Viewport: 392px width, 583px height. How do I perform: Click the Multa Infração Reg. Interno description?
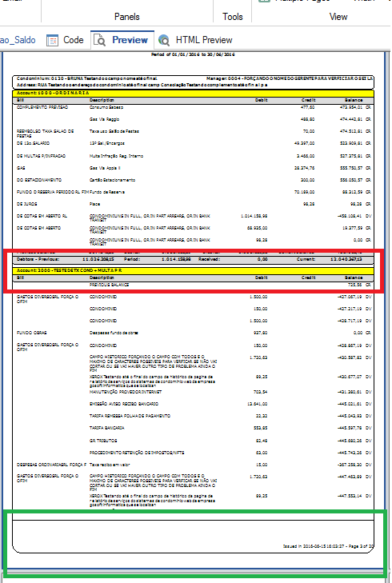pyautogui.click(x=116, y=156)
